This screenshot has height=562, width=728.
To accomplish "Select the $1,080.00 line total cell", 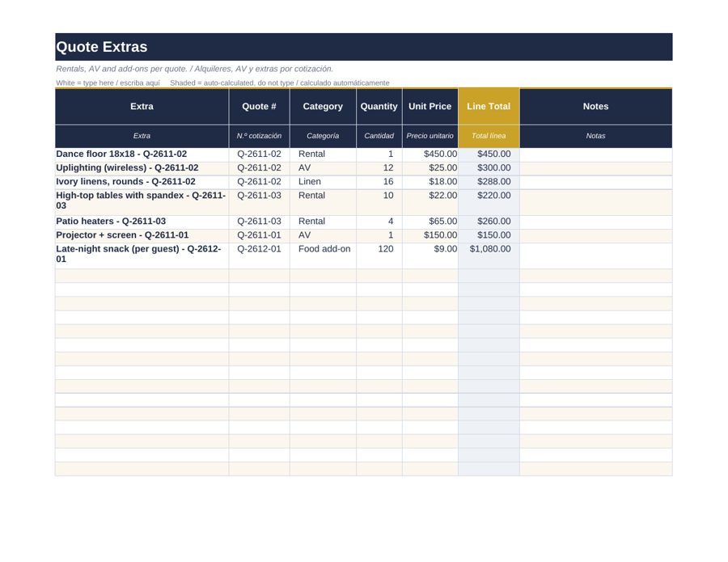I will 489,256.
